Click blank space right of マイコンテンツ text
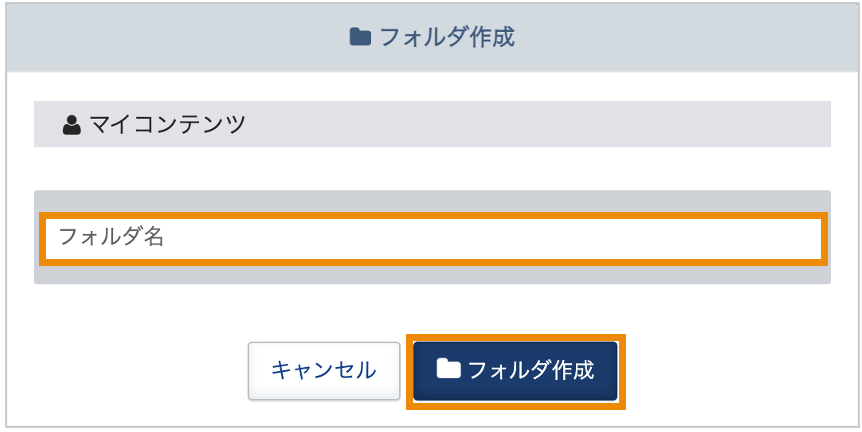 point(539,124)
